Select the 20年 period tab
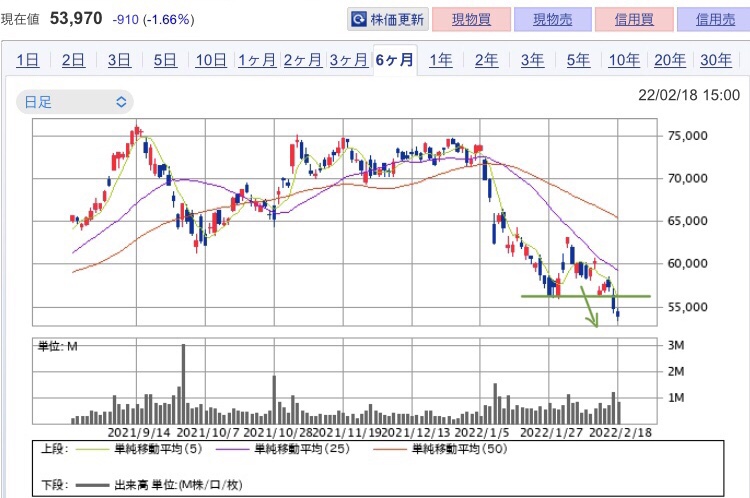The width and height of the screenshot is (750, 498). (x=670, y=60)
